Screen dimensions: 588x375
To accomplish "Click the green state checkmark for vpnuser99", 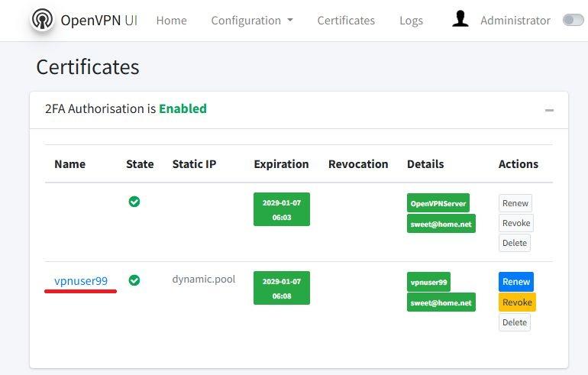I will (x=134, y=280).
